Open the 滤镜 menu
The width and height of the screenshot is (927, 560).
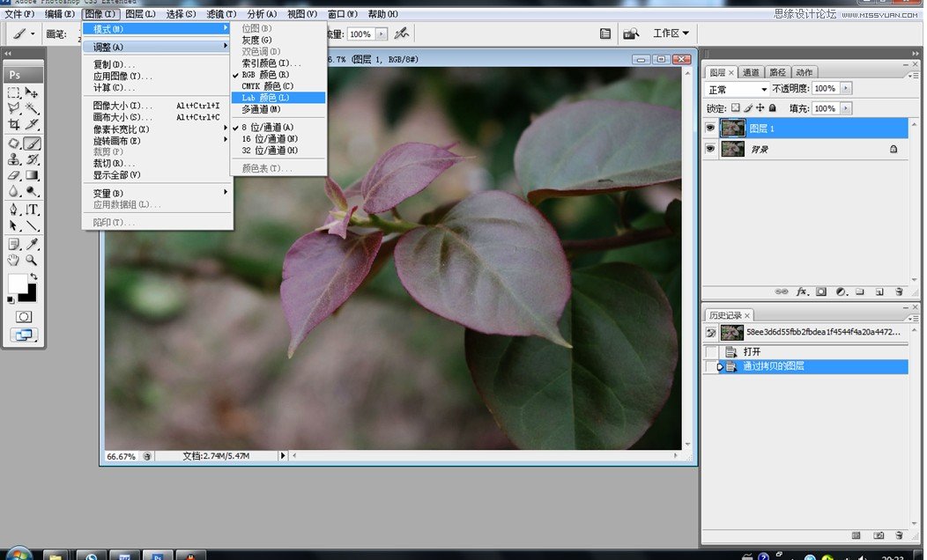(x=221, y=14)
